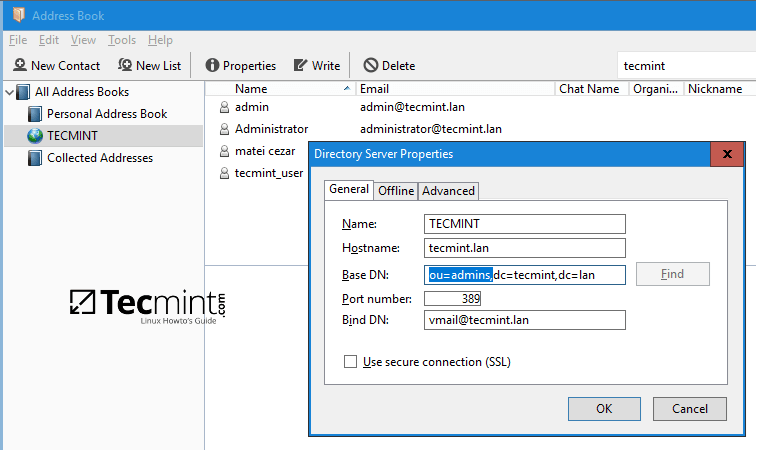Select the TECMINT globe directory icon
This screenshot has width=757, height=451.
[x=36, y=136]
